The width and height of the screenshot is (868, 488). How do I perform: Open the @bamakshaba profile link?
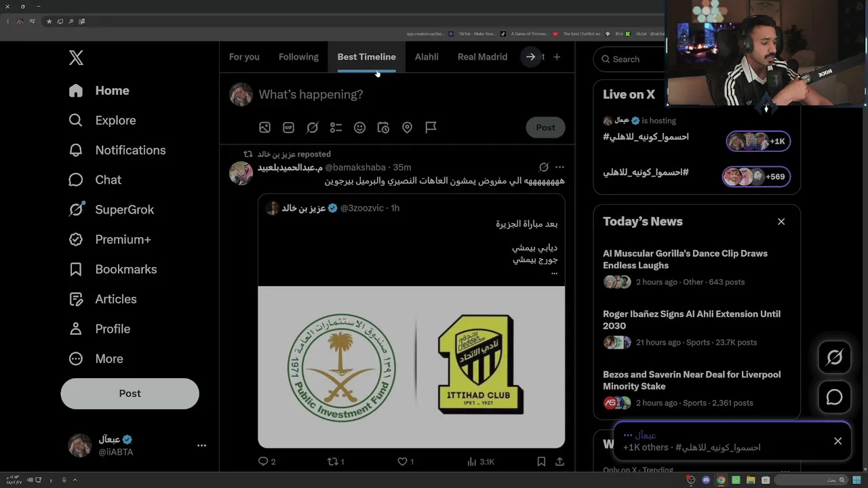[x=355, y=167]
